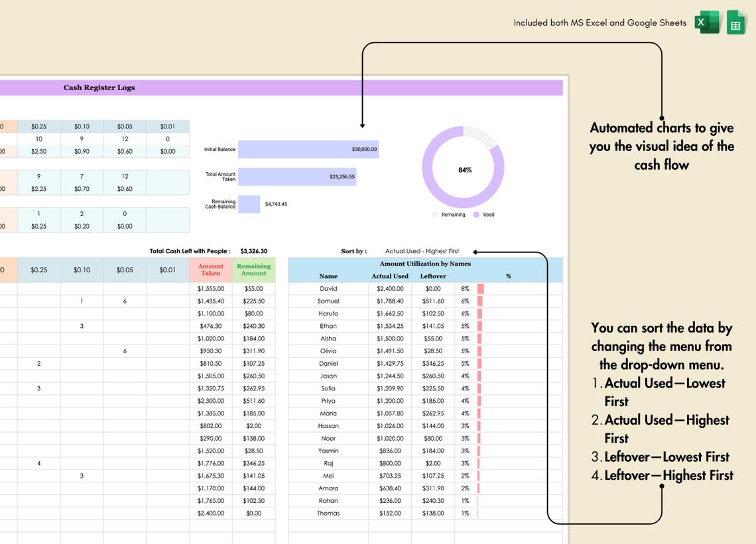Toggle visibility of the 84% label
This screenshot has height=544, width=756.
point(465,170)
